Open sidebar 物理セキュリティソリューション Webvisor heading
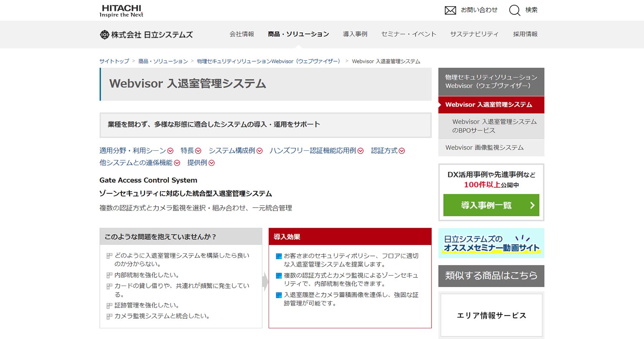Viewport: 644px width, 339px height. 491,82
